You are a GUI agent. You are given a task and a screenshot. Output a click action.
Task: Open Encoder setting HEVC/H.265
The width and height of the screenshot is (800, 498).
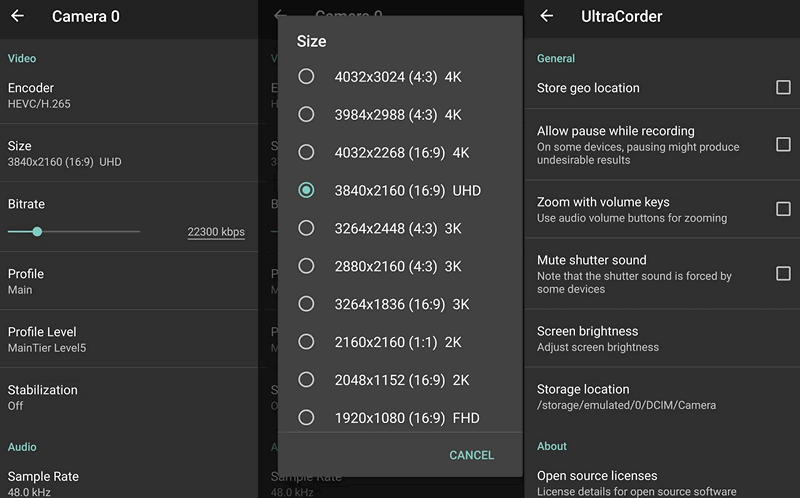pyautogui.click(x=129, y=95)
